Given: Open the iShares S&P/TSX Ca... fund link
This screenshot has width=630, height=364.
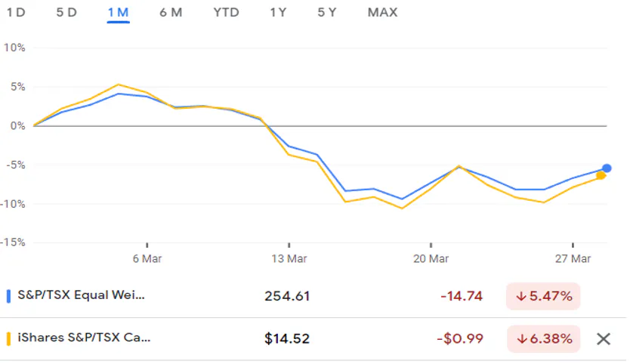Looking at the screenshot, I should pos(84,338).
